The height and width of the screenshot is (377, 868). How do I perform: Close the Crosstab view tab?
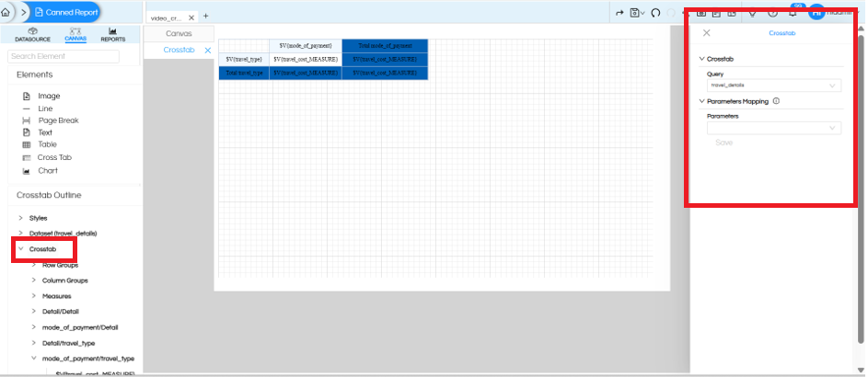click(x=208, y=51)
